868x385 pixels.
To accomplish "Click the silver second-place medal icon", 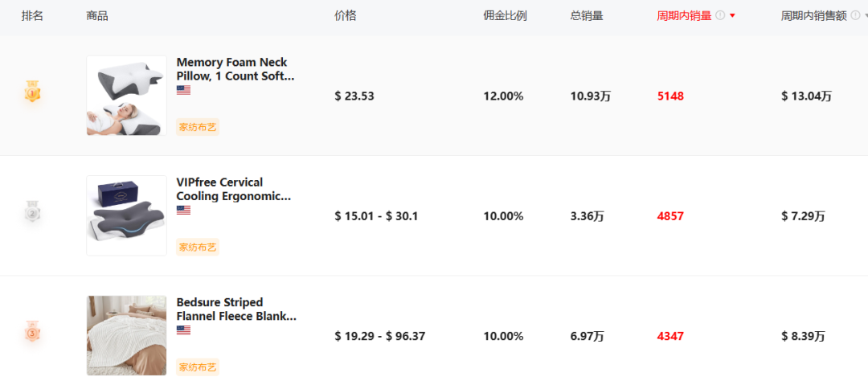I will [32, 211].
